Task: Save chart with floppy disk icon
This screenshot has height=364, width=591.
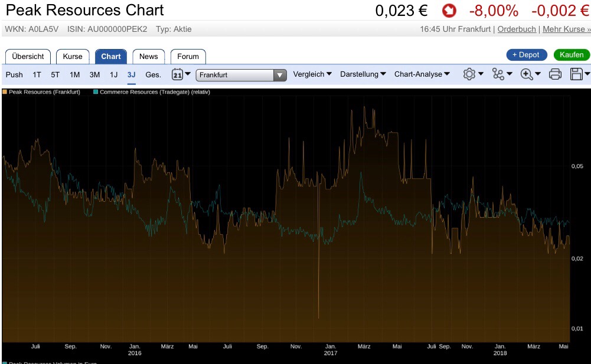Action: (x=576, y=74)
